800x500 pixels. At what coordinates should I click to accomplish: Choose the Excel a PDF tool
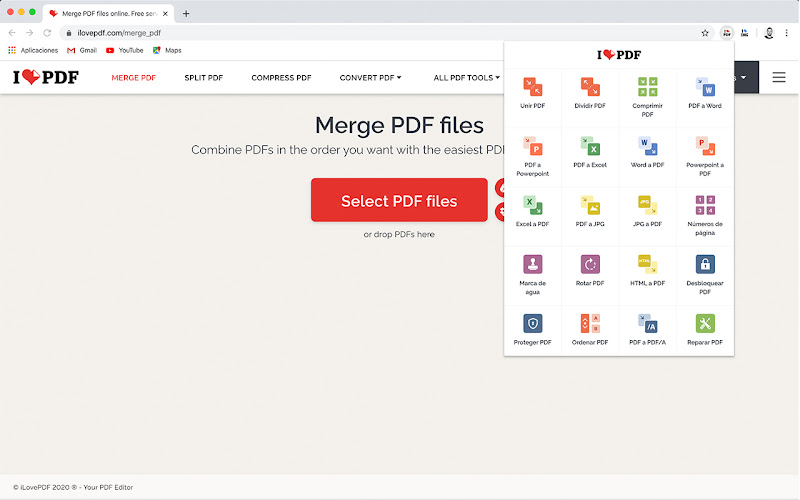[x=532, y=211]
